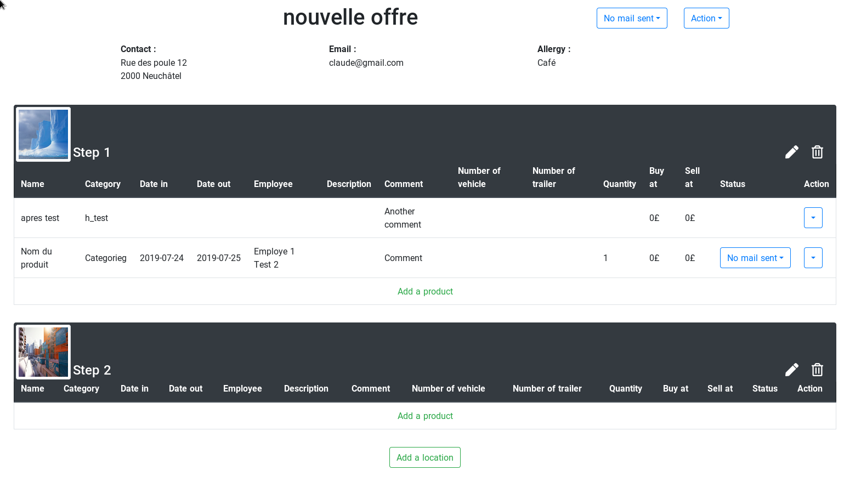Screen dimensions: 861x504
Task: Click the pencil edit icon for Step 2
Action: [x=791, y=370]
